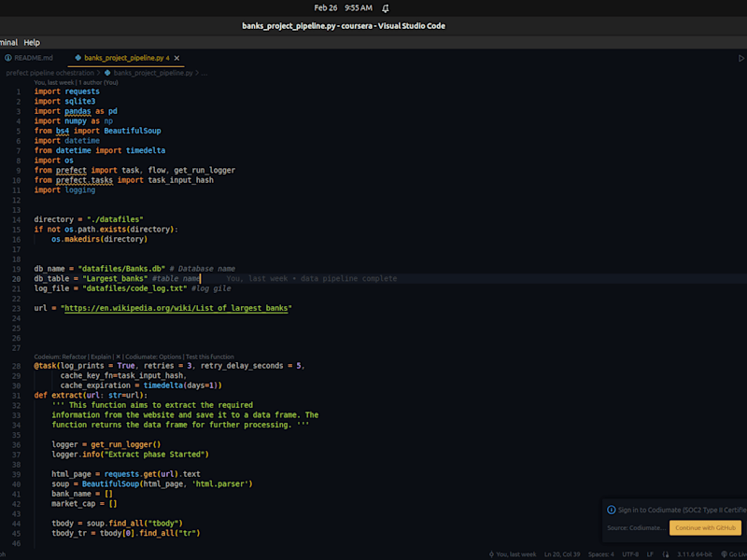Click the 'BeautifulSoup' import name on line 5
This screenshot has height=560, width=747.
pyautogui.click(x=133, y=131)
